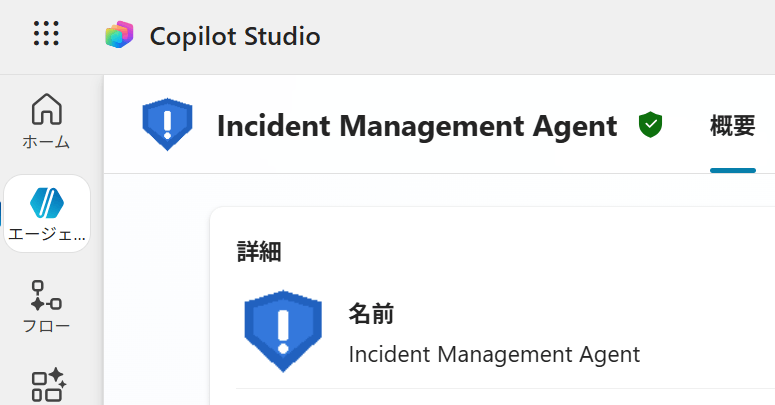Screen dimensions: 775x405
Task: Click the Copilot Studio title text
Action: pyautogui.click(x=235, y=37)
